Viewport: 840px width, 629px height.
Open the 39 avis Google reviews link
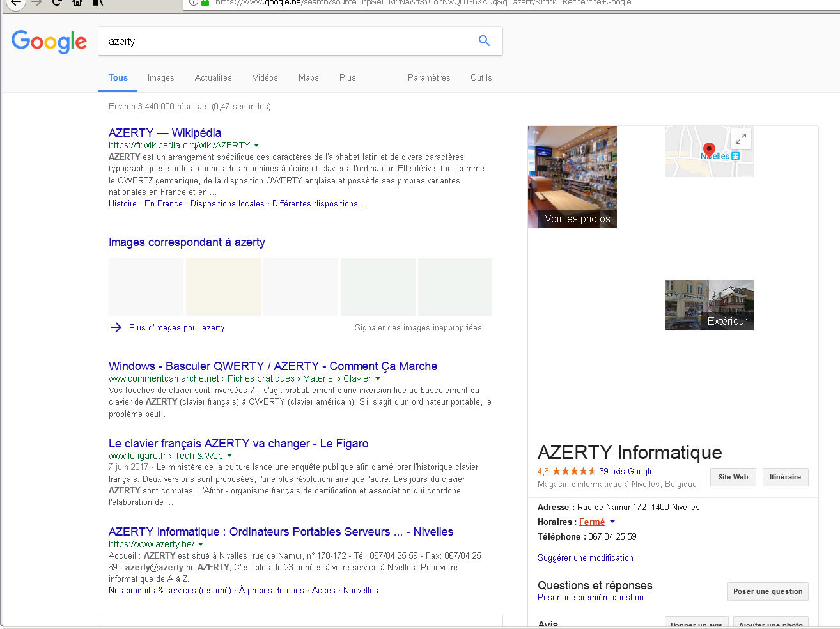click(626, 472)
